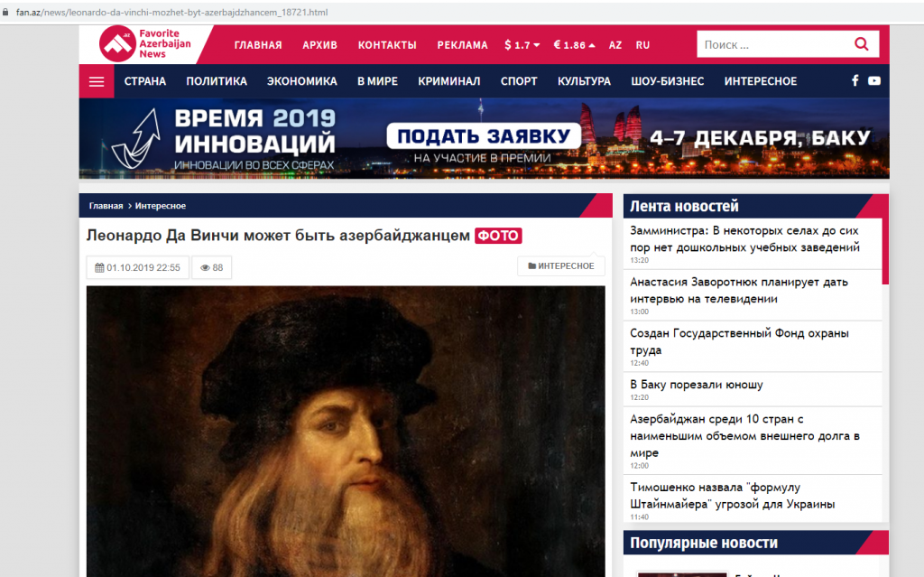Open the Facebook page icon

(x=855, y=81)
